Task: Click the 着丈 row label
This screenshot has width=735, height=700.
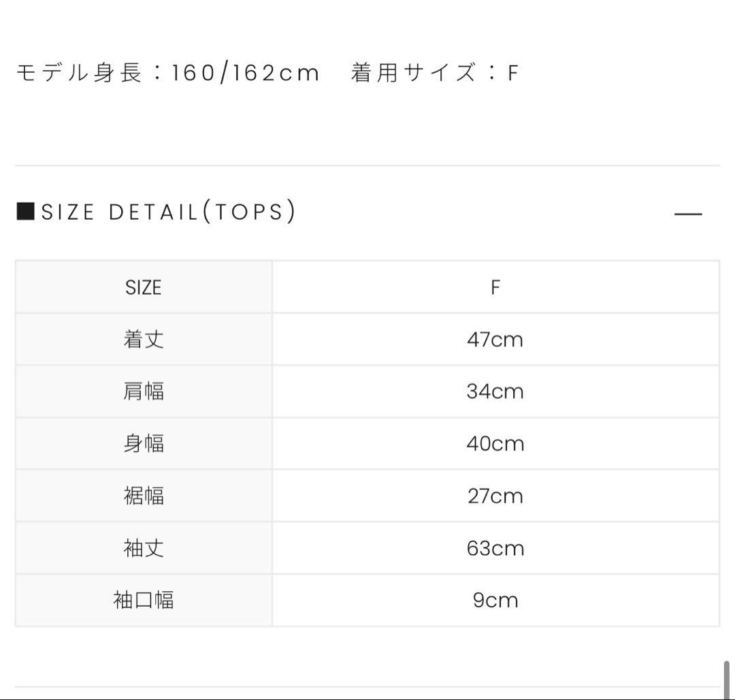Action: (144, 339)
